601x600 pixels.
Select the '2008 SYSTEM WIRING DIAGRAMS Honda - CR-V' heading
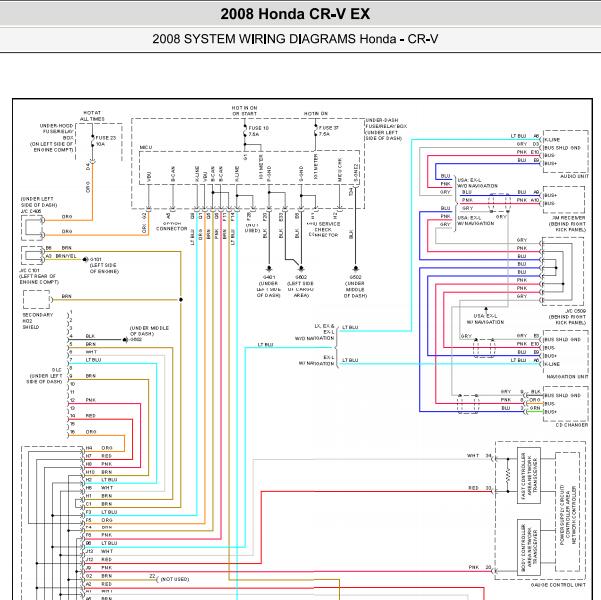click(295, 39)
